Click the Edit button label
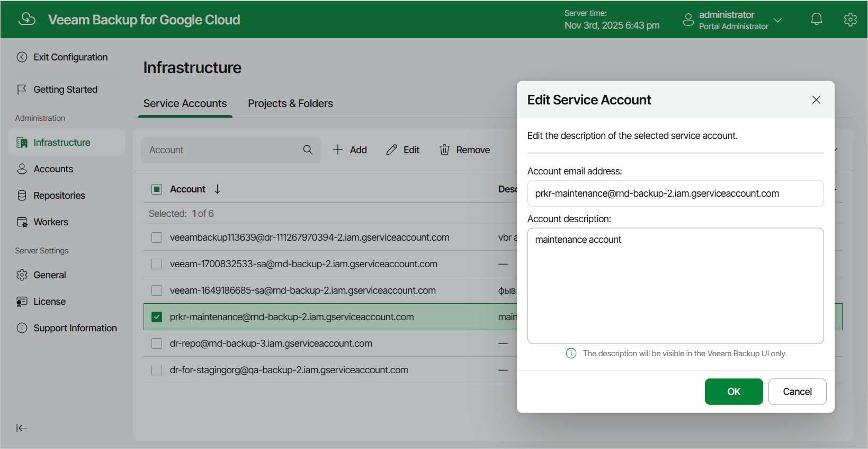Viewport: 868px width, 449px height. click(x=411, y=150)
